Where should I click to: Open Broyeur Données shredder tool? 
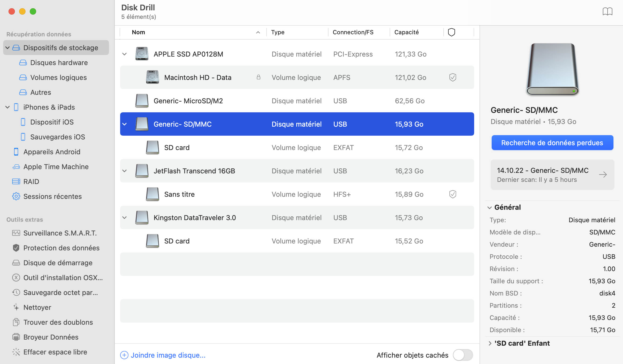[51, 337]
